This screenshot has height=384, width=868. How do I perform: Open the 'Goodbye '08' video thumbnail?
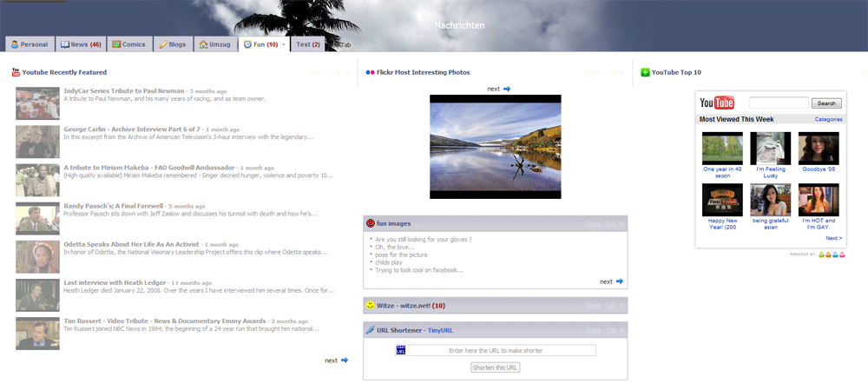819,148
